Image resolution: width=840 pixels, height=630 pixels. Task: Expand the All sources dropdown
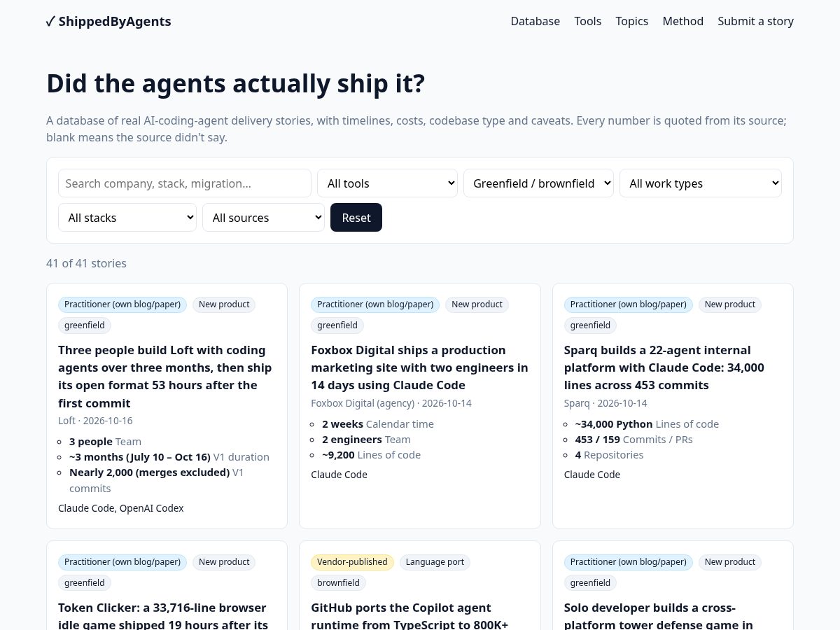click(263, 218)
